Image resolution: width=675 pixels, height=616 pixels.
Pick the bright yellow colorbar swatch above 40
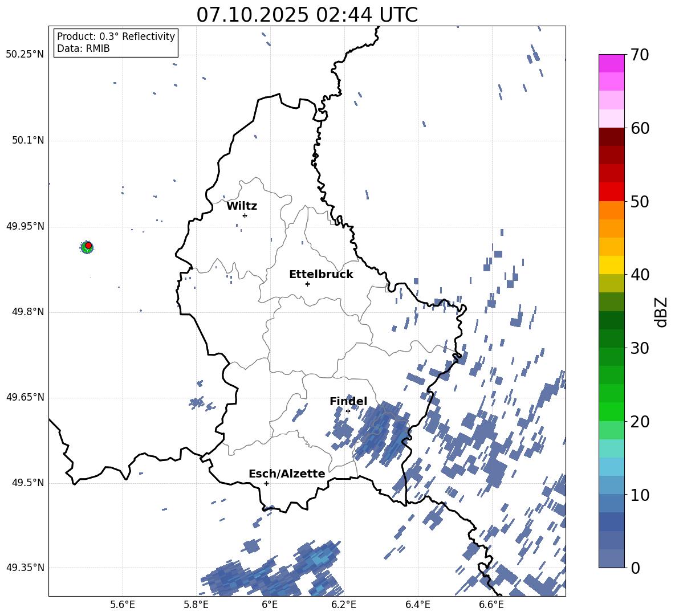click(x=611, y=265)
